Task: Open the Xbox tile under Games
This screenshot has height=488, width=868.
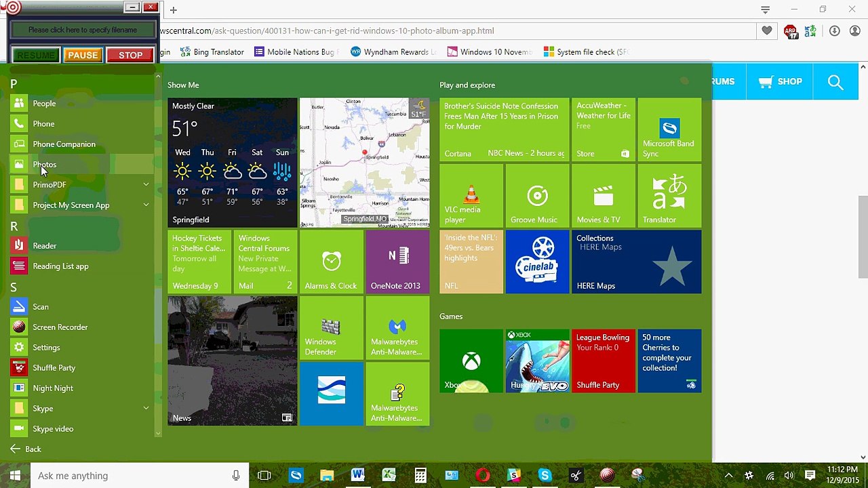Action: 471,361
